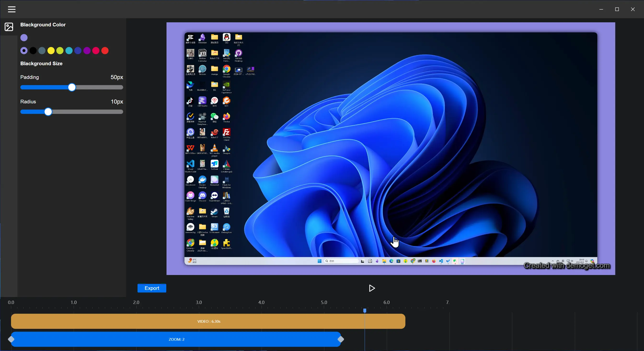Click the Export button
The height and width of the screenshot is (351, 644).
pyautogui.click(x=152, y=288)
